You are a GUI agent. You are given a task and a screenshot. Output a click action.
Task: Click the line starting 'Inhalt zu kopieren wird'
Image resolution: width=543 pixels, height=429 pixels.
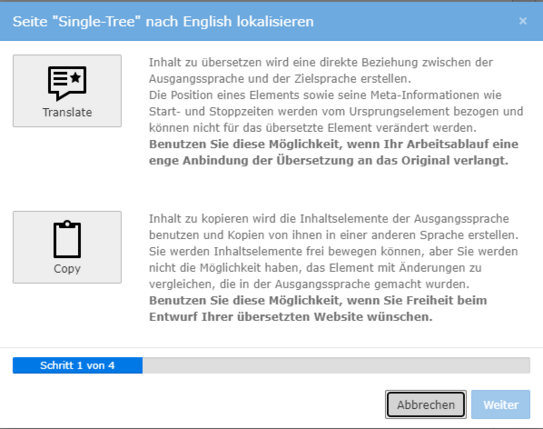[x=329, y=219]
